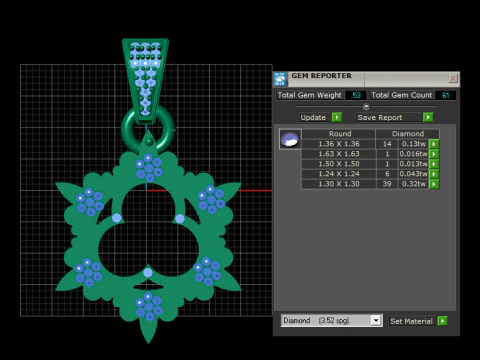
Task: Click the Gem Reporter logo icon
Action: click(x=280, y=79)
